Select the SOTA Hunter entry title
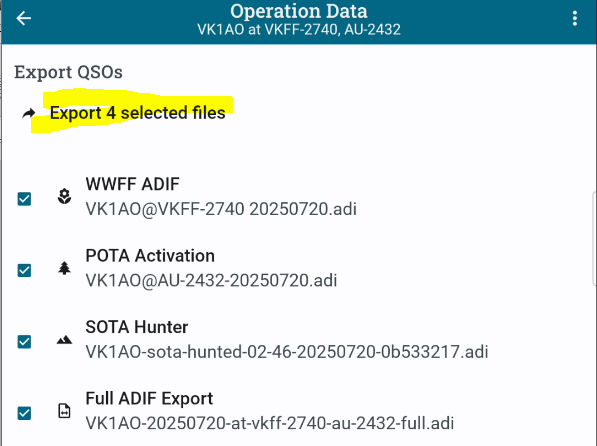 137,327
